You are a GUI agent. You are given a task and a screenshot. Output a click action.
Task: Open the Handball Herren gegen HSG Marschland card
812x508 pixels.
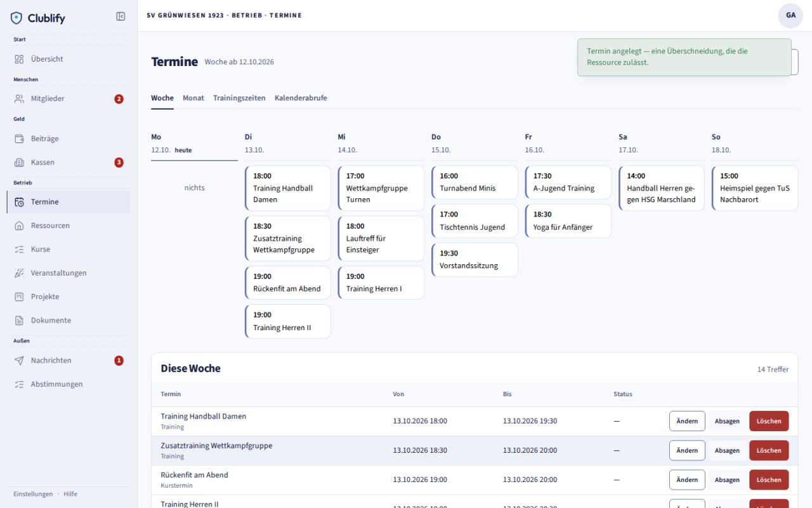[662, 188]
